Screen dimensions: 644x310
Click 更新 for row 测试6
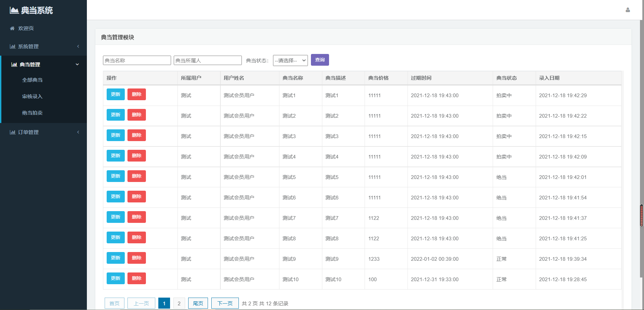(116, 197)
